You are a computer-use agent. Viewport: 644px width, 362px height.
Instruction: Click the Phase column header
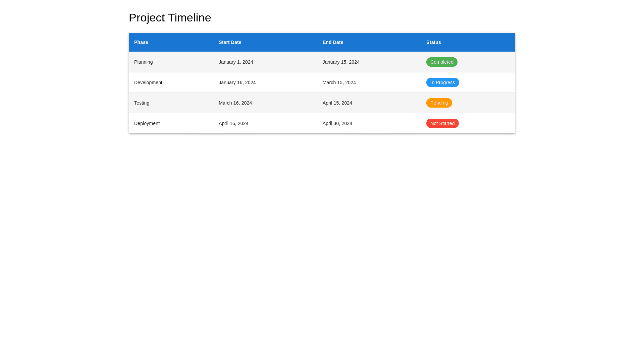click(141, 42)
